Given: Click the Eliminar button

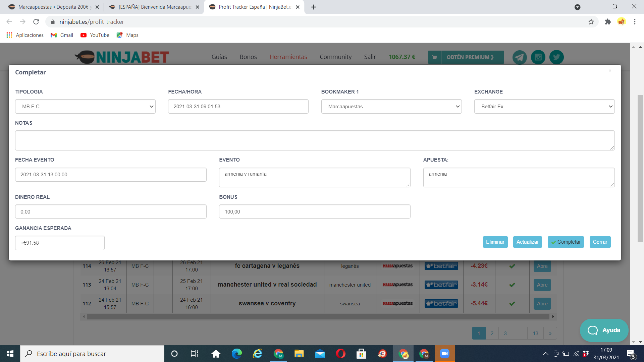Looking at the screenshot, I should coord(495,242).
